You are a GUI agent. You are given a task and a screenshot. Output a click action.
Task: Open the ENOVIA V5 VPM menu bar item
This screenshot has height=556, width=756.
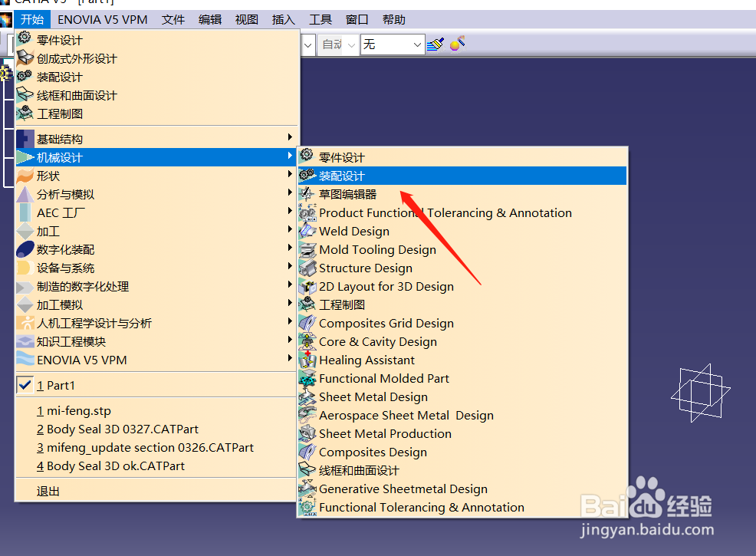[x=102, y=20]
